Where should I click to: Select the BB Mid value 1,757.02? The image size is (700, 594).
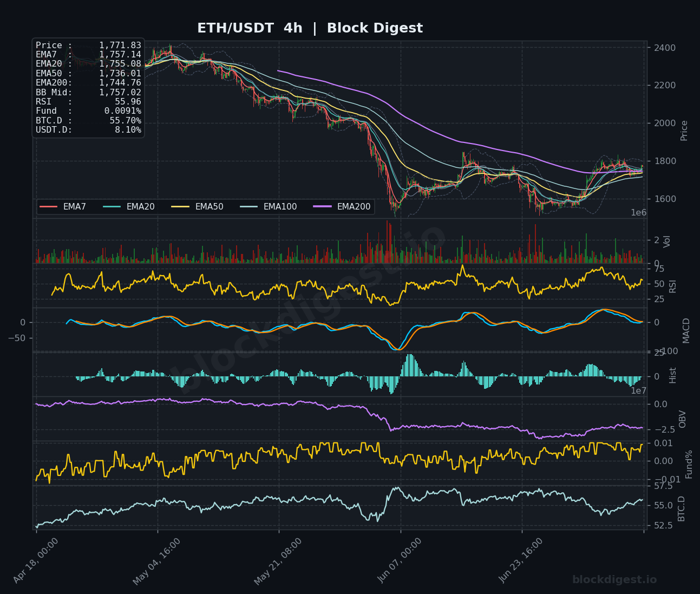[x=120, y=93]
